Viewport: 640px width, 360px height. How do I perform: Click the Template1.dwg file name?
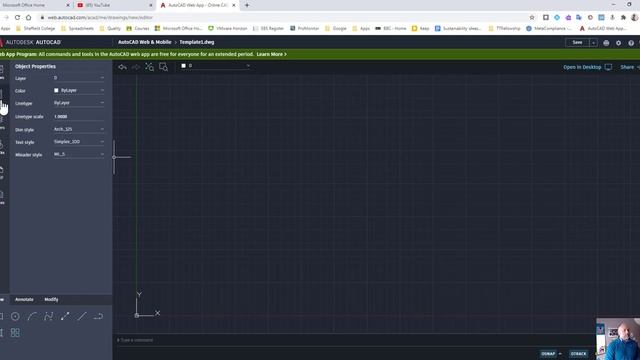coord(197,42)
